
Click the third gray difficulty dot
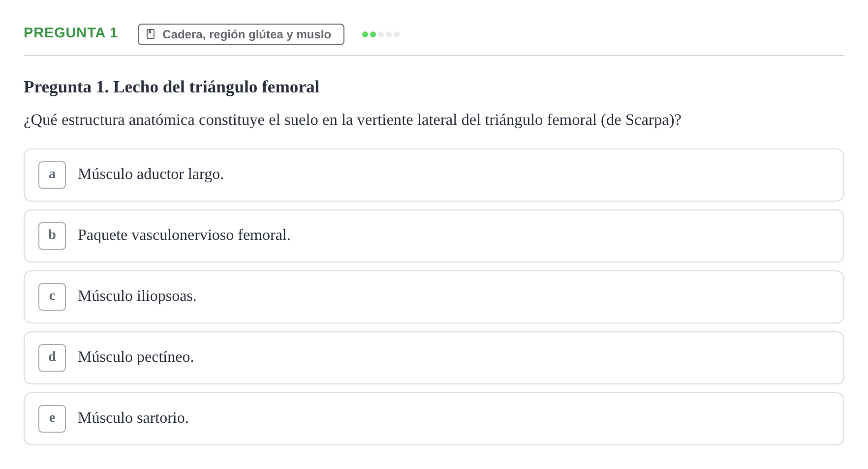[381, 34]
